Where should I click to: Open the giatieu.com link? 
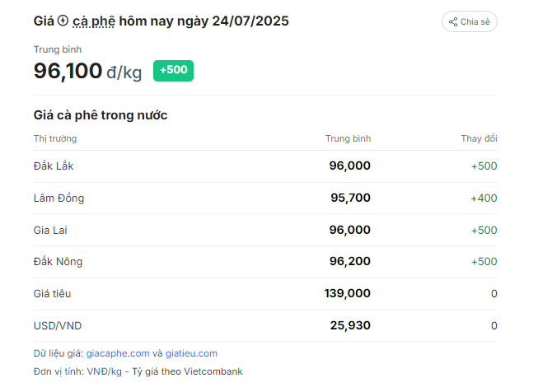pos(191,353)
